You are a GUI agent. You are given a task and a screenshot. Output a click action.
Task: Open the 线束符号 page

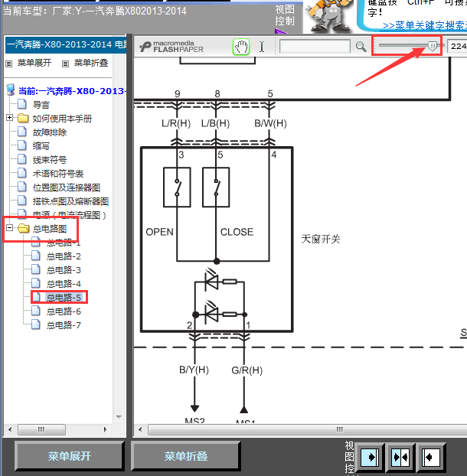click(50, 160)
